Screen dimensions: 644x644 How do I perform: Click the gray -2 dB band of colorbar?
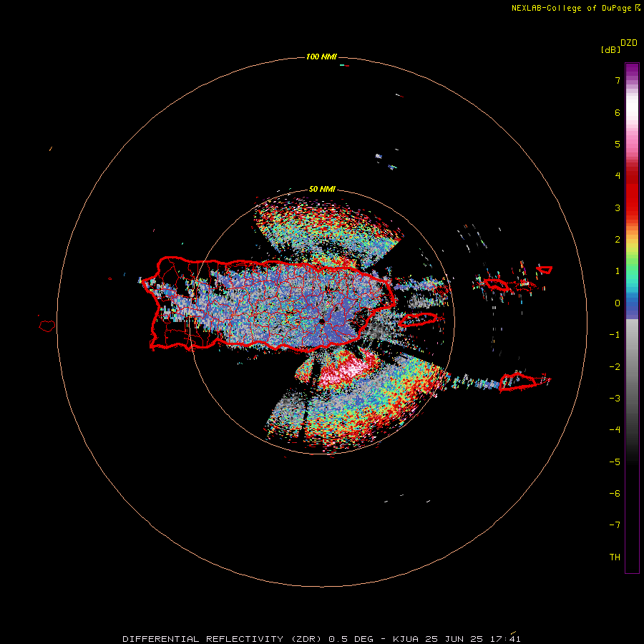tap(632, 367)
